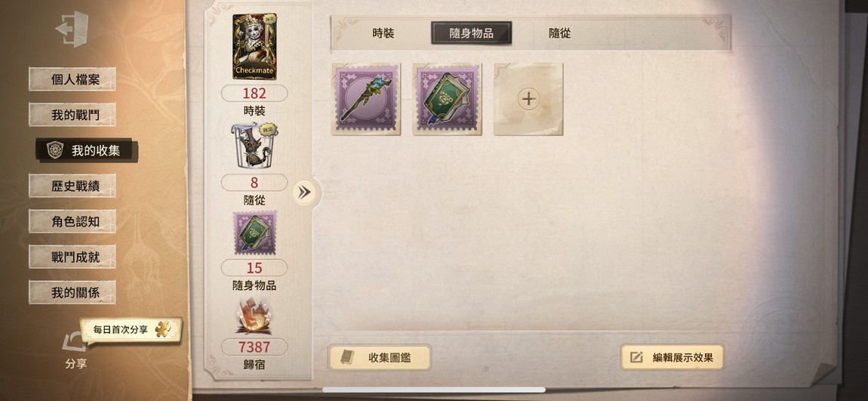Click the caged pet follower icon
This screenshot has height=401, width=868.
point(254,146)
